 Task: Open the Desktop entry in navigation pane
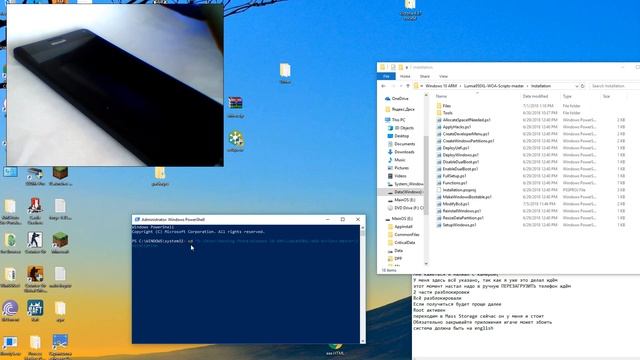coord(402,136)
